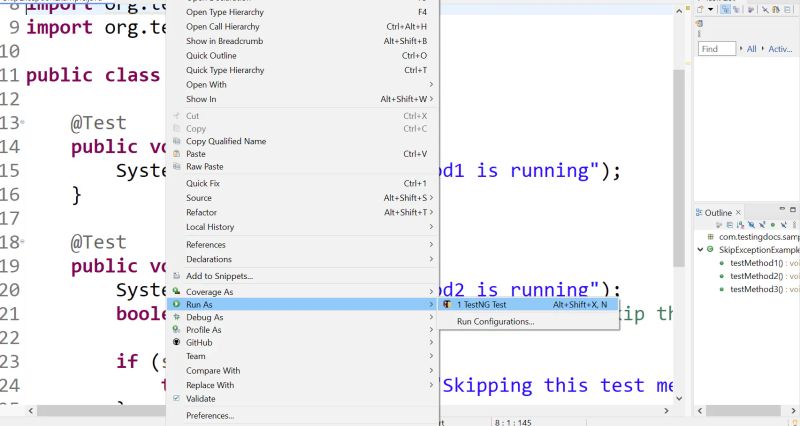The image size is (800, 426).
Task: Click the editor horizontal scroll right arrow
Action: coord(666,411)
